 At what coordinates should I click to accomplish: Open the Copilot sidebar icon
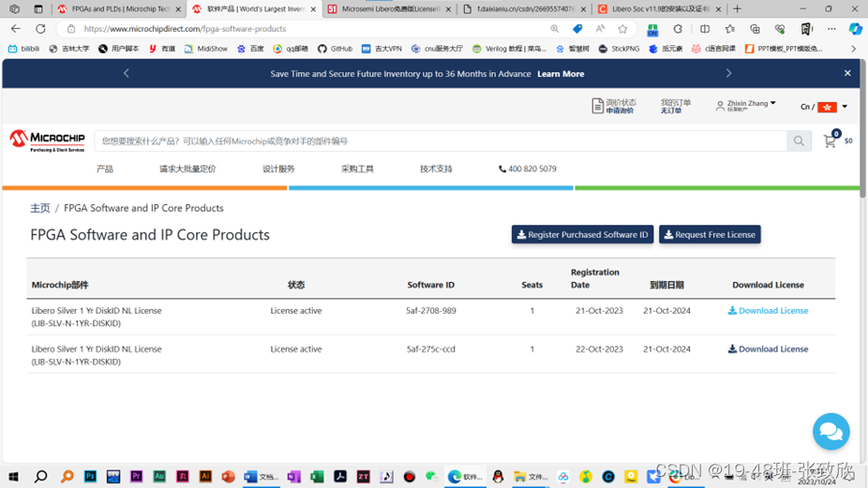click(x=855, y=29)
